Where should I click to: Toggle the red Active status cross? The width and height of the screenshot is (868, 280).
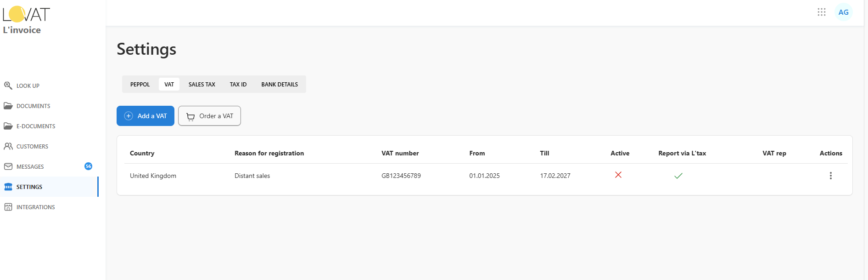618,175
